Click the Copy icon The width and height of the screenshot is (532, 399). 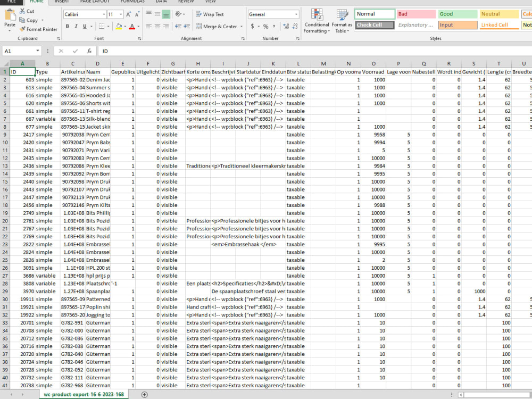[x=22, y=20]
